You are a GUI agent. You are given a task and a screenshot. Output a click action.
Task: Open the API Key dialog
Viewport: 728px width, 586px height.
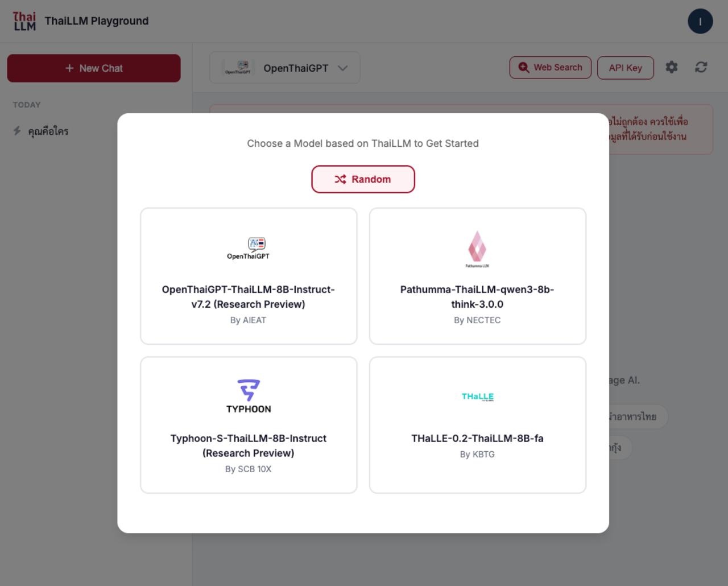point(625,68)
